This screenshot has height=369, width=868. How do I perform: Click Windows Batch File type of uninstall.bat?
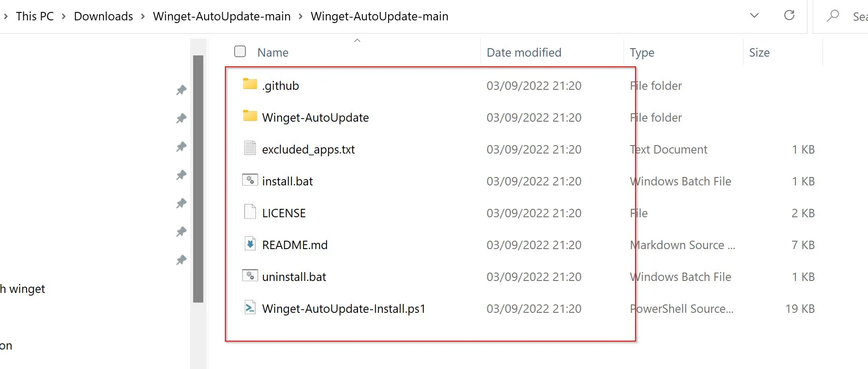tap(681, 277)
